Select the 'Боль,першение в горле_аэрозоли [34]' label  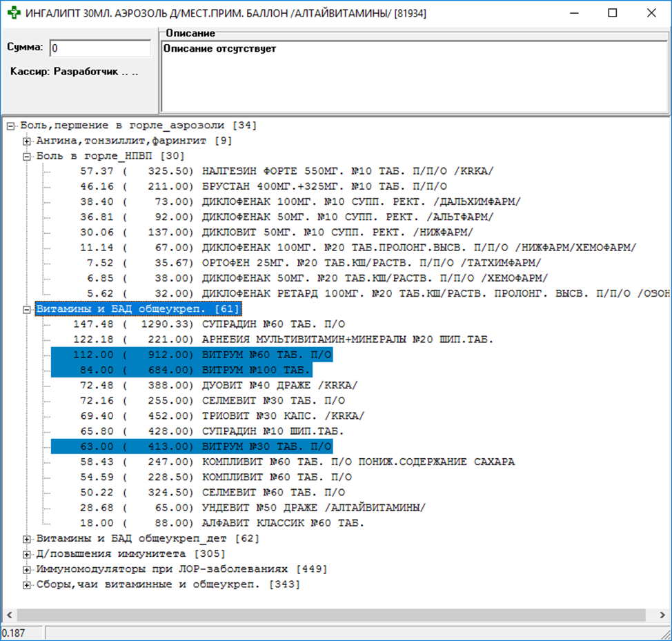[139, 126]
